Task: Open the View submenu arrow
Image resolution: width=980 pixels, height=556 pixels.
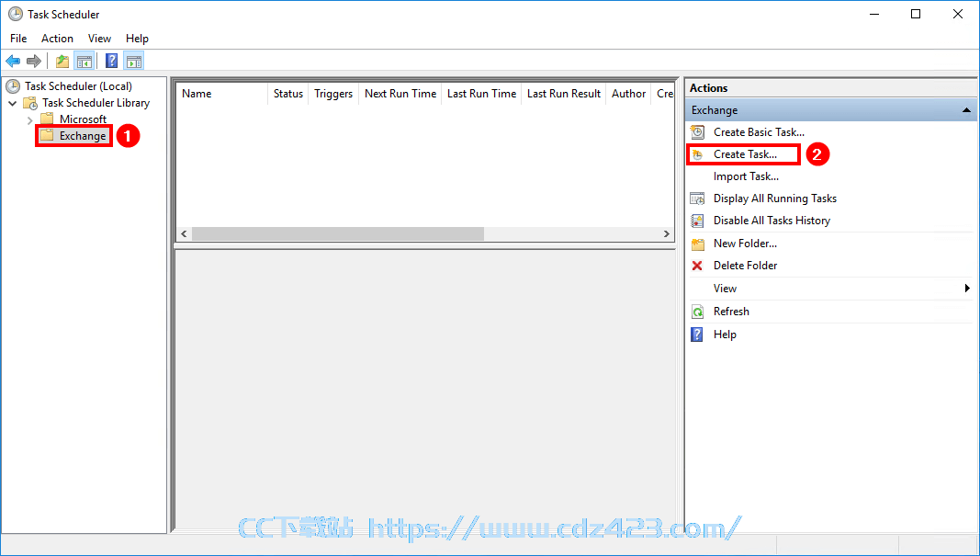Action: [967, 289]
